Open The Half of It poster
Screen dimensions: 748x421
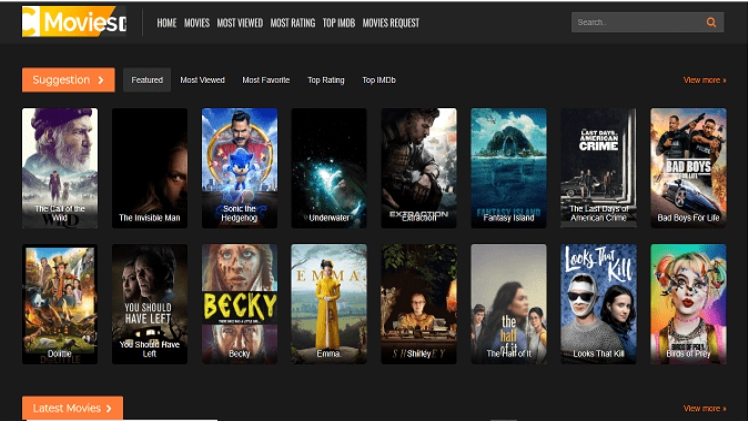(509, 304)
